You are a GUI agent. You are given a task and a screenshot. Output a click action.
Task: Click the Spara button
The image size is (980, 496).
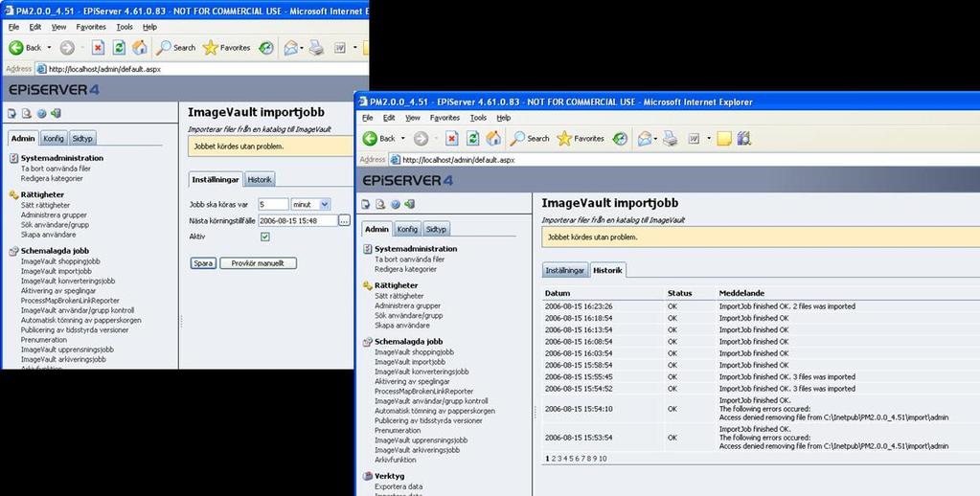pyautogui.click(x=203, y=263)
